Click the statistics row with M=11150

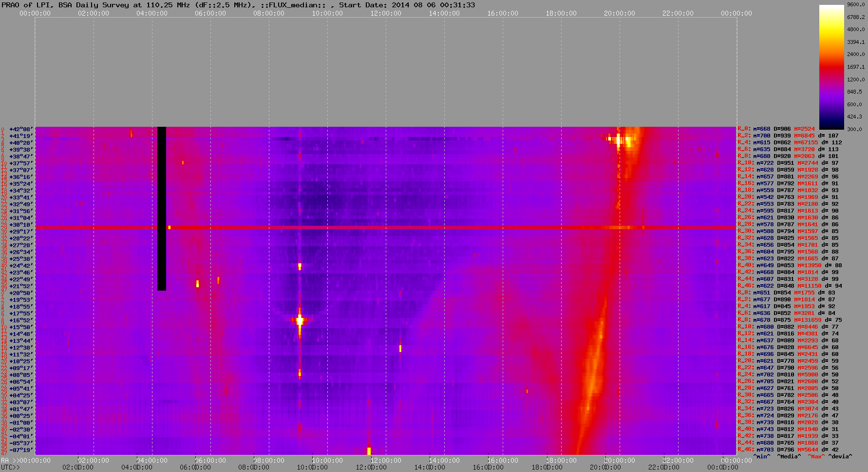pos(790,286)
